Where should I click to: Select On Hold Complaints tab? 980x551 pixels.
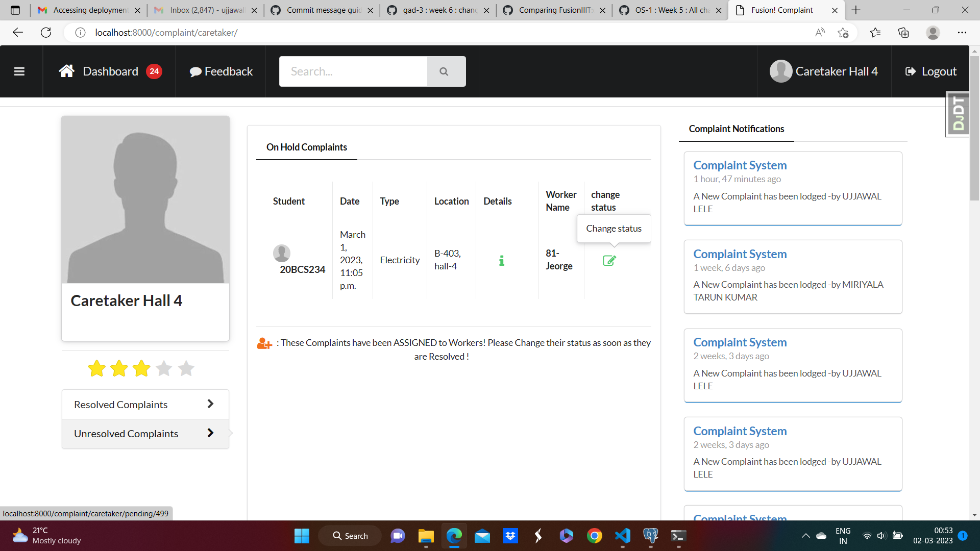point(306,147)
